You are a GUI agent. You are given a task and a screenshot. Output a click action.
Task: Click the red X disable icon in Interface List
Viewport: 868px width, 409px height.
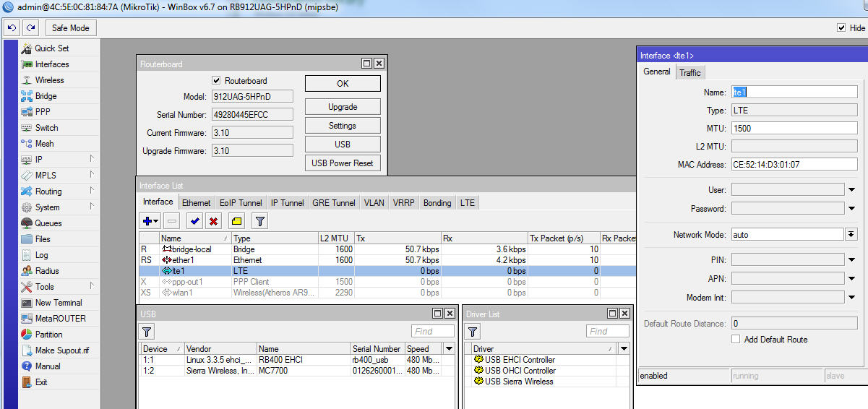pyautogui.click(x=214, y=221)
